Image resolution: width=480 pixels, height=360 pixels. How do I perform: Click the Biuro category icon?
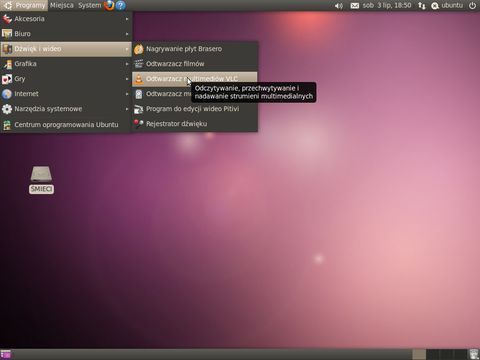coord(7,34)
